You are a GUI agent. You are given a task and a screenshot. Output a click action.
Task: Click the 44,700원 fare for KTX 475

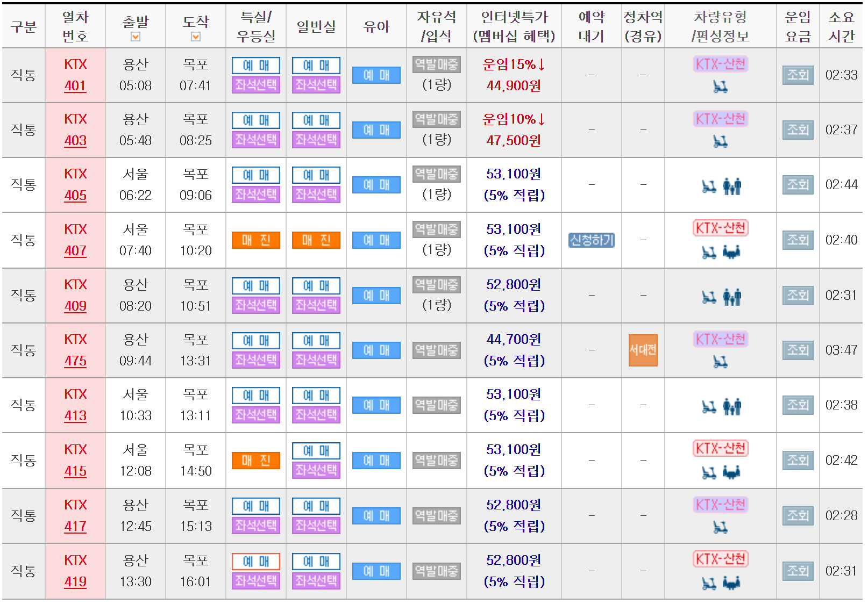coord(514,340)
